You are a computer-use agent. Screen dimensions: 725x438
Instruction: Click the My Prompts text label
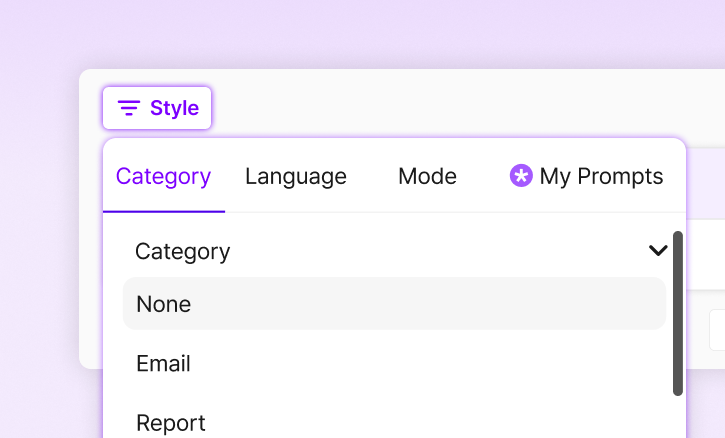click(x=601, y=177)
